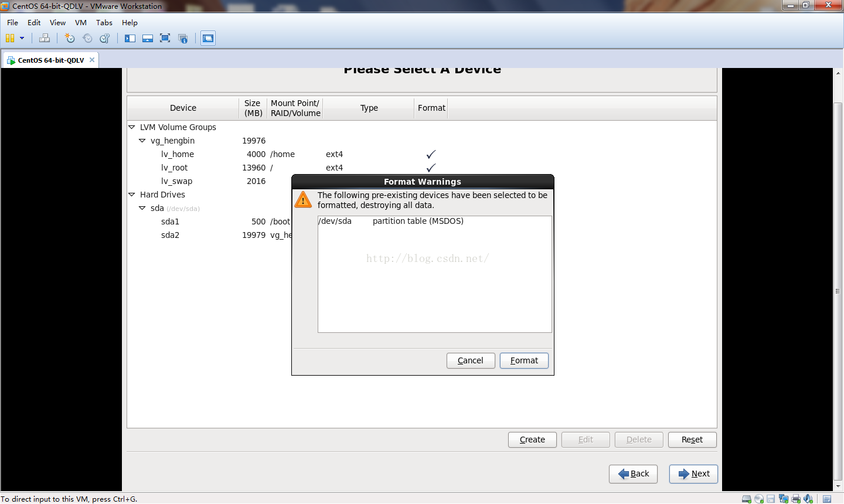Image resolution: width=844 pixels, height=504 pixels.
Task: Click the Format column header
Action: tap(431, 108)
